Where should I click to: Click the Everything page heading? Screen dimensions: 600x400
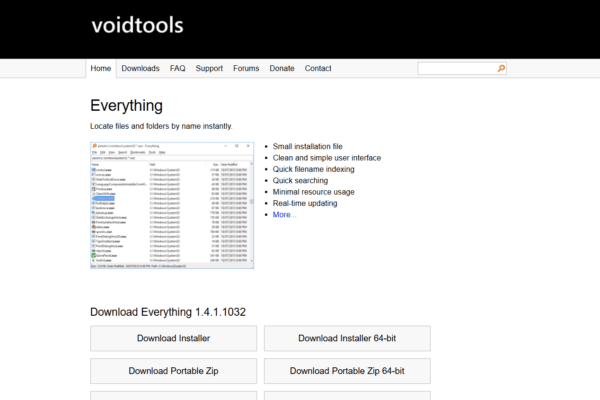[x=126, y=106]
